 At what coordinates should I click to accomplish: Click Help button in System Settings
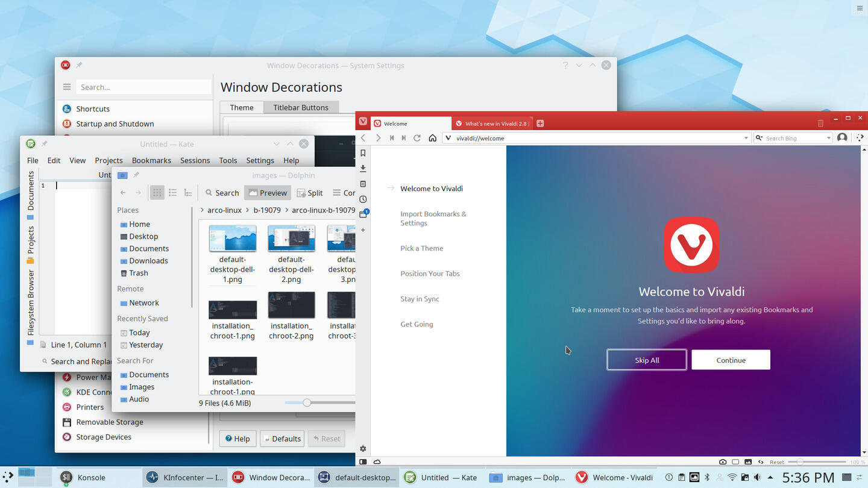(x=237, y=439)
